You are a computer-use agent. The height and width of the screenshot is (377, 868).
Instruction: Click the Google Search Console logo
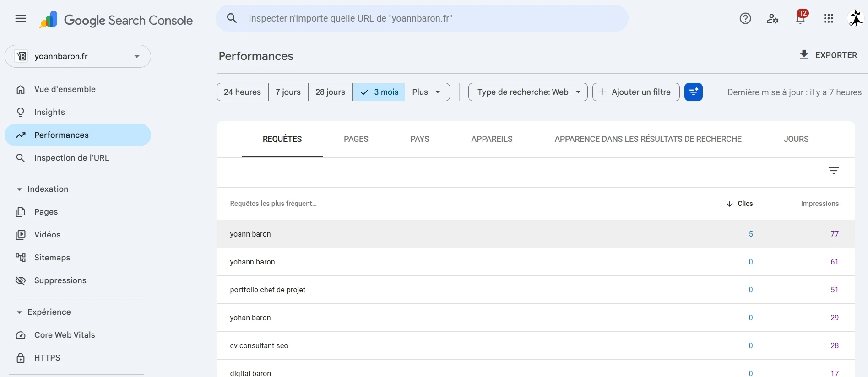(x=116, y=20)
